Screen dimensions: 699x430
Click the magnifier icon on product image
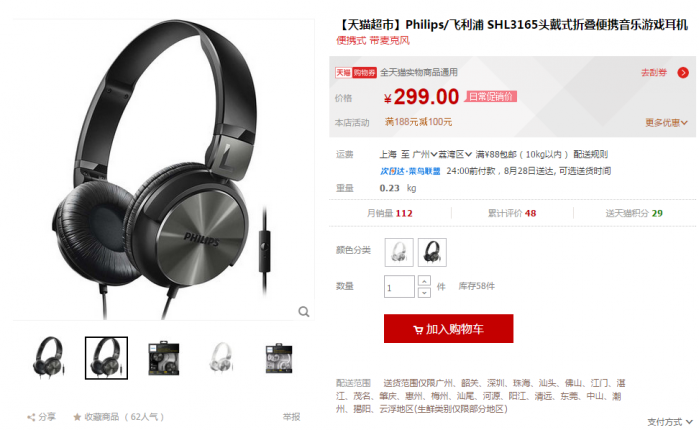pos(304,311)
